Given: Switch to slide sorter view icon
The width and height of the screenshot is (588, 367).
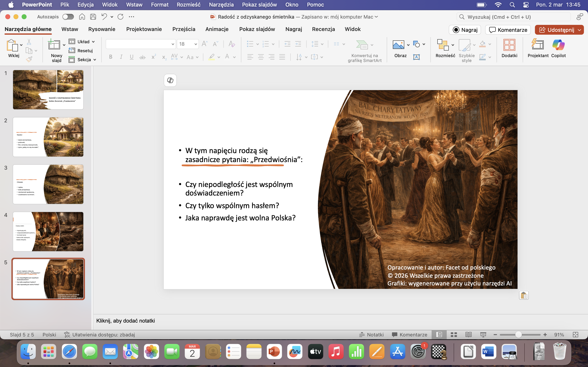Looking at the screenshot, I should pyautogui.click(x=454, y=335).
